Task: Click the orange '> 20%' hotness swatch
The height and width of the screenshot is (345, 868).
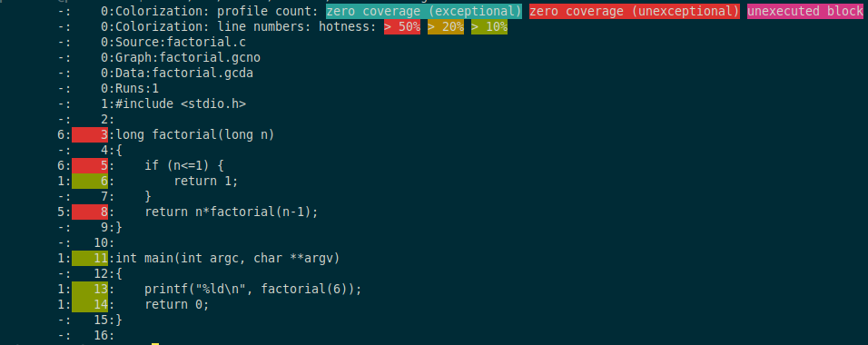Action: coord(446,26)
